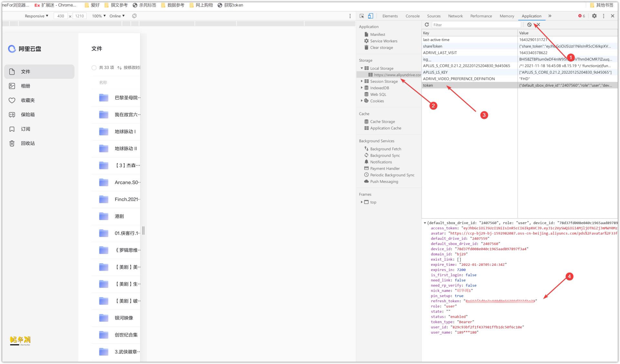
Task: Open device toolbar more options menu
Action: [x=350, y=16]
